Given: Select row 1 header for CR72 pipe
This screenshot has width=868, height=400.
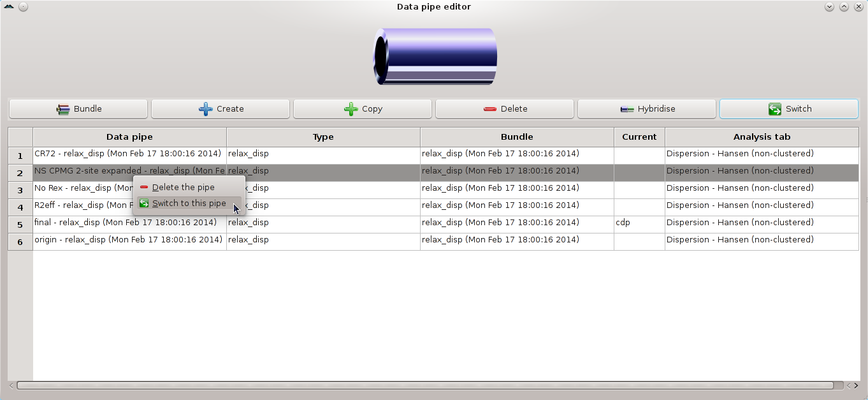Looking at the screenshot, I should [x=20, y=156].
